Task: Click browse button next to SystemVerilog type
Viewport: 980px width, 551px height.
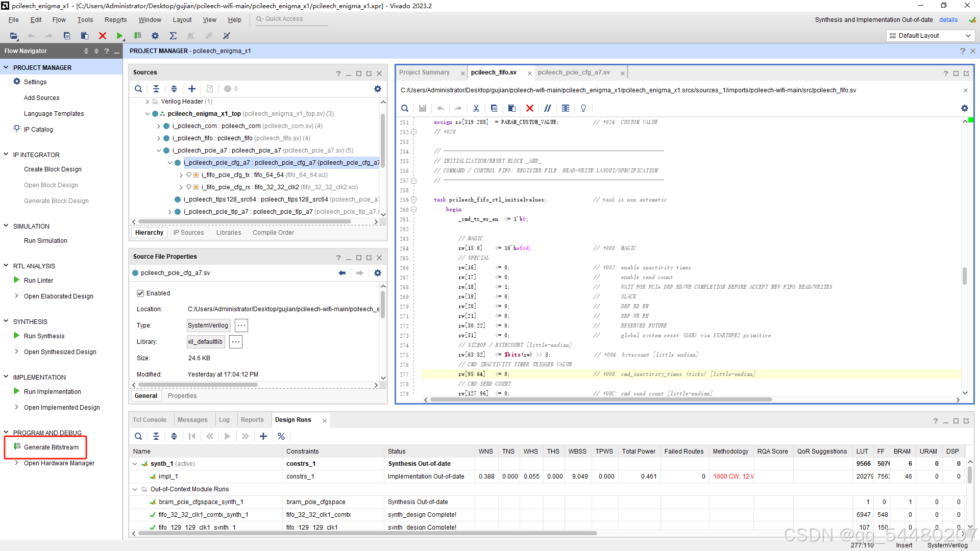Action: tap(241, 325)
